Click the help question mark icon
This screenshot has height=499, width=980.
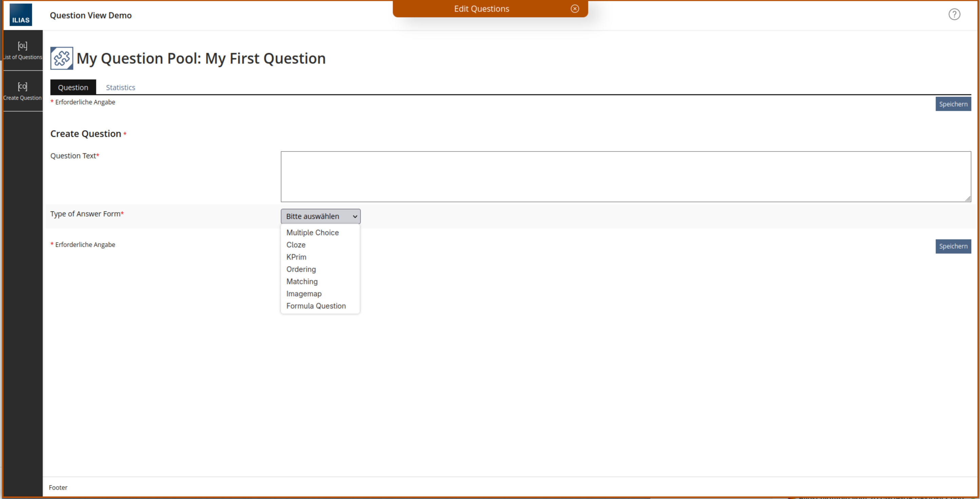(954, 15)
